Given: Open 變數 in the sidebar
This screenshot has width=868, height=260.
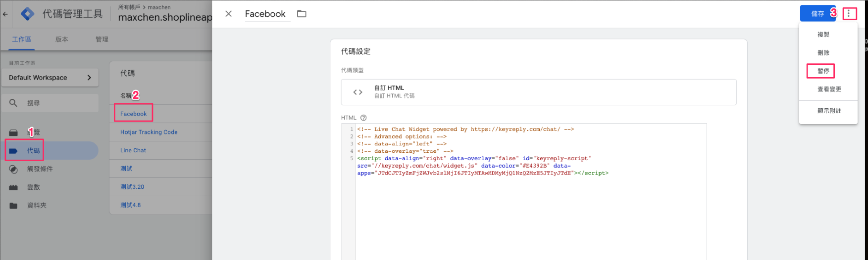Looking at the screenshot, I should coord(34,187).
